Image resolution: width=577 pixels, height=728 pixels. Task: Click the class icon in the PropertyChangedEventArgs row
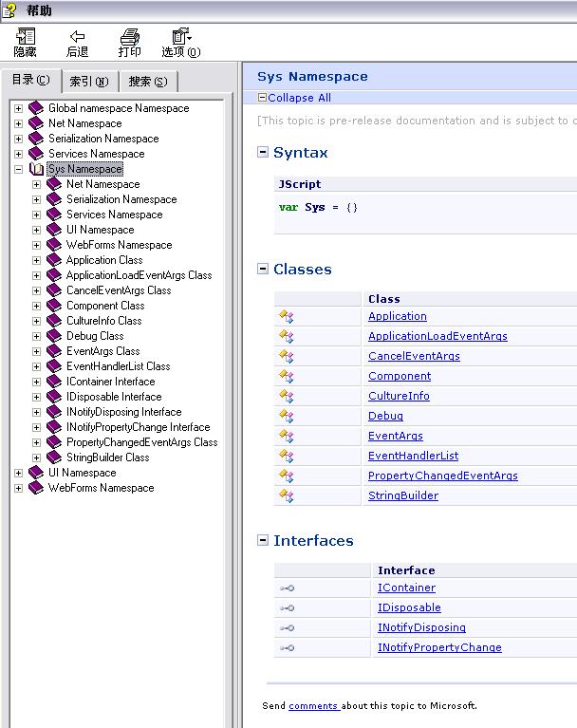(287, 476)
